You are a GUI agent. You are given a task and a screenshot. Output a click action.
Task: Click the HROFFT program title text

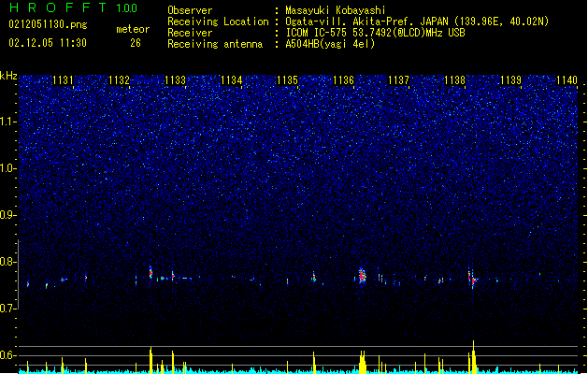[58, 7]
